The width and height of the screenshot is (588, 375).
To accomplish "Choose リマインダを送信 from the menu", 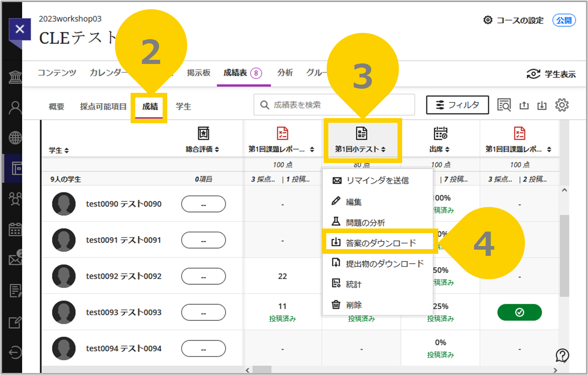I will pos(377,181).
